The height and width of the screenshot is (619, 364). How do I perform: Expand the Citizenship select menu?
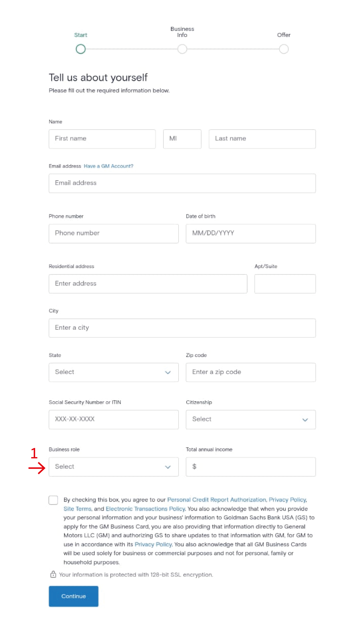coord(251,419)
